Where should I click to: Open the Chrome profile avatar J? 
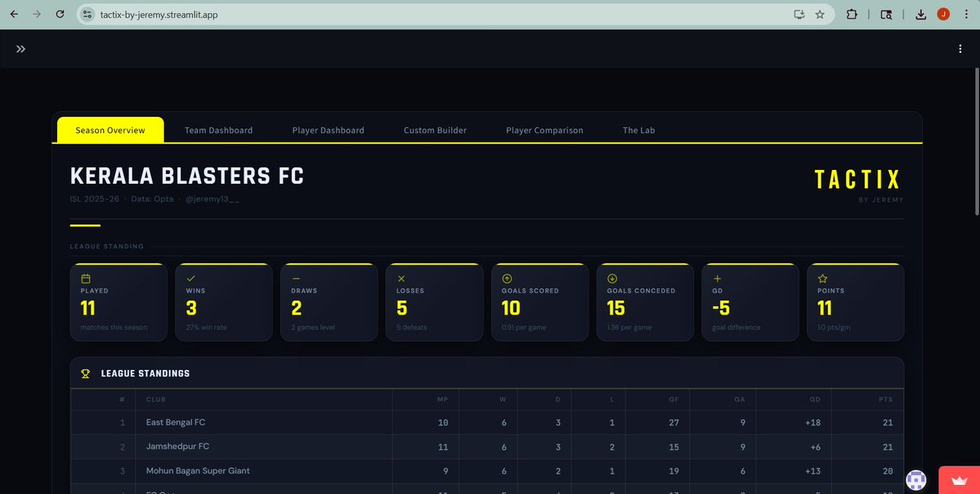click(x=943, y=15)
